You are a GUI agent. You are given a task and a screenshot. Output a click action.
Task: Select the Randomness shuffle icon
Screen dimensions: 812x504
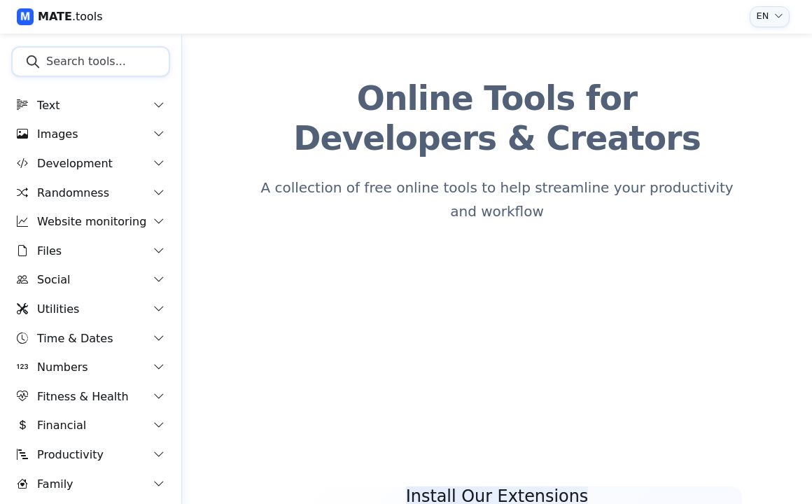pyautogui.click(x=22, y=192)
